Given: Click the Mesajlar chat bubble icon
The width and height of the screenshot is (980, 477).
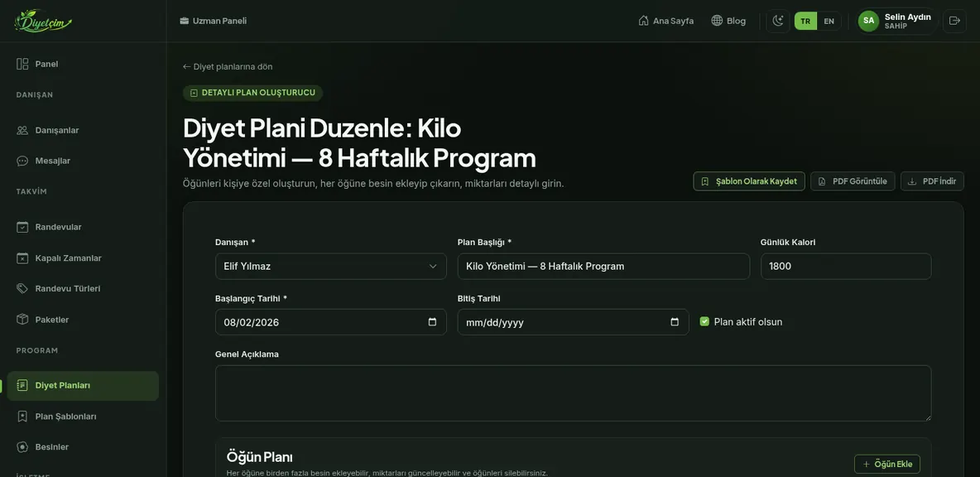Looking at the screenshot, I should pos(22,161).
